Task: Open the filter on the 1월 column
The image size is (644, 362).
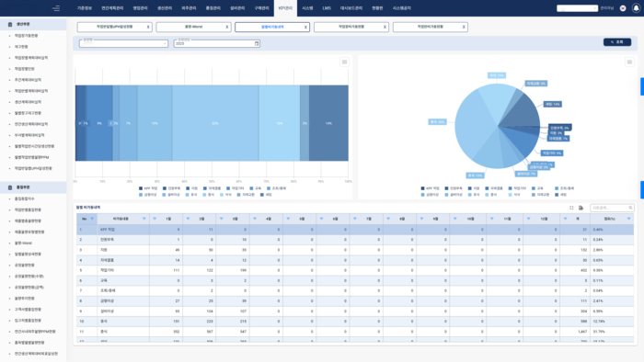Action: [155, 219]
